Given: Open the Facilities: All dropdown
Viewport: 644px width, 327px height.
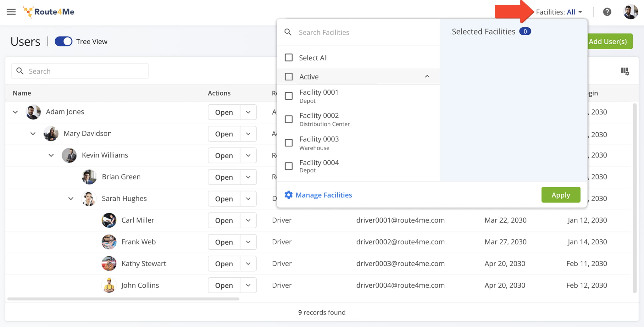Looking at the screenshot, I should click(559, 12).
